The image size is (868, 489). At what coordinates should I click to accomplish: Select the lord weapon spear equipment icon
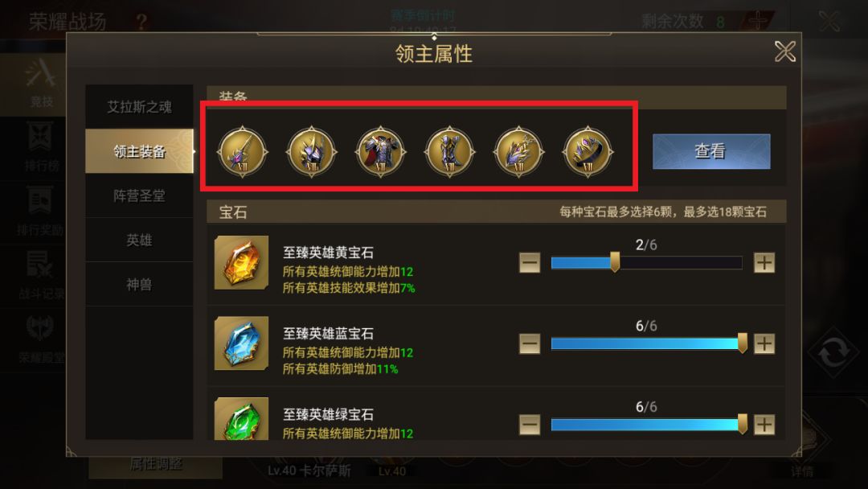tap(243, 151)
